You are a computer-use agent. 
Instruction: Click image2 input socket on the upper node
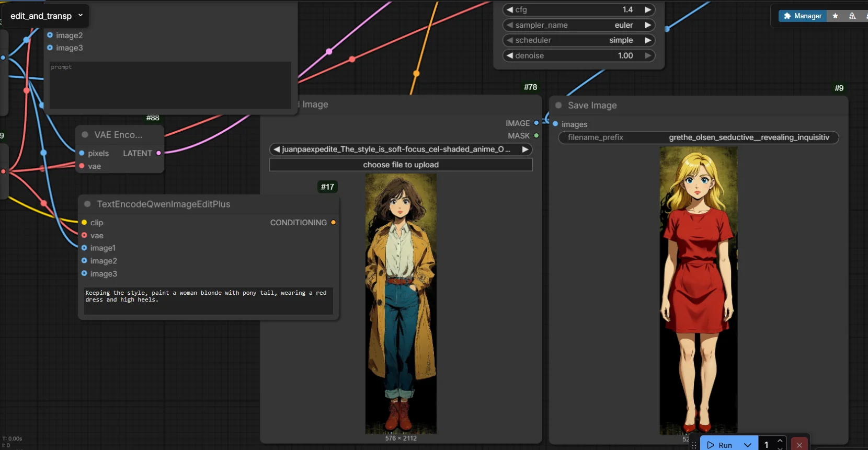pos(50,35)
